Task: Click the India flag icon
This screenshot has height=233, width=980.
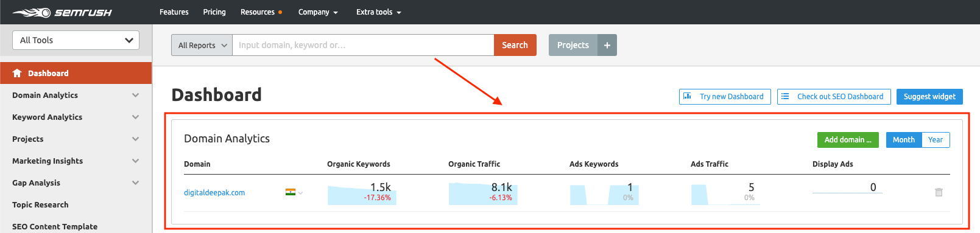Action: [291, 192]
